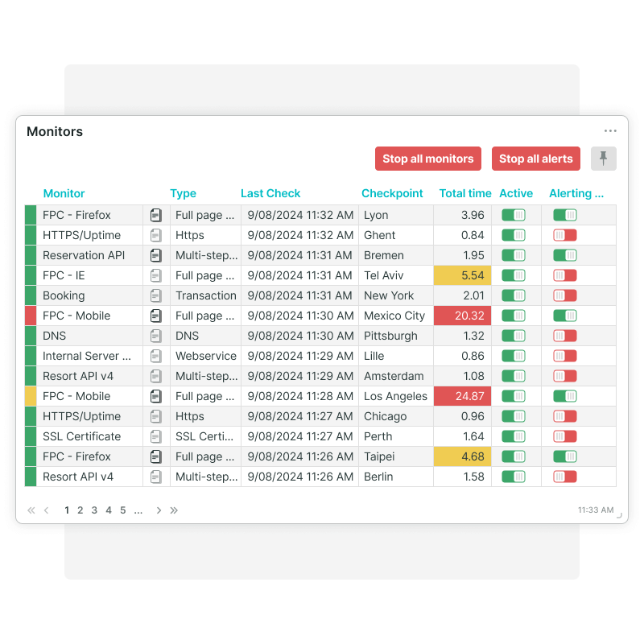This screenshot has height=644, width=644.
Task: Go to page 4
Action: [x=109, y=510]
